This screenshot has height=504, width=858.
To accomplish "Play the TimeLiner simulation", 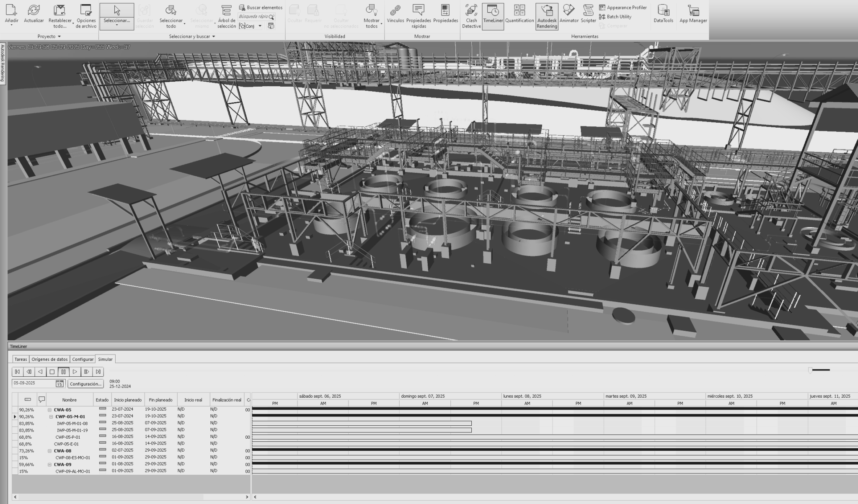I will coord(75,372).
